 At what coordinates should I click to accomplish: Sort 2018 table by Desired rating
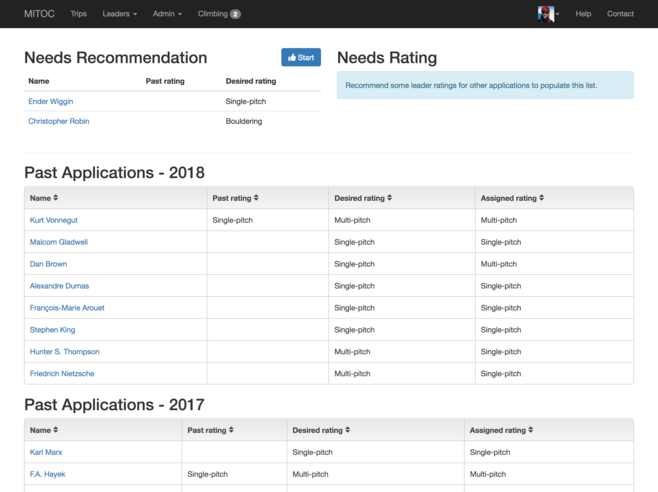[x=363, y=198]
